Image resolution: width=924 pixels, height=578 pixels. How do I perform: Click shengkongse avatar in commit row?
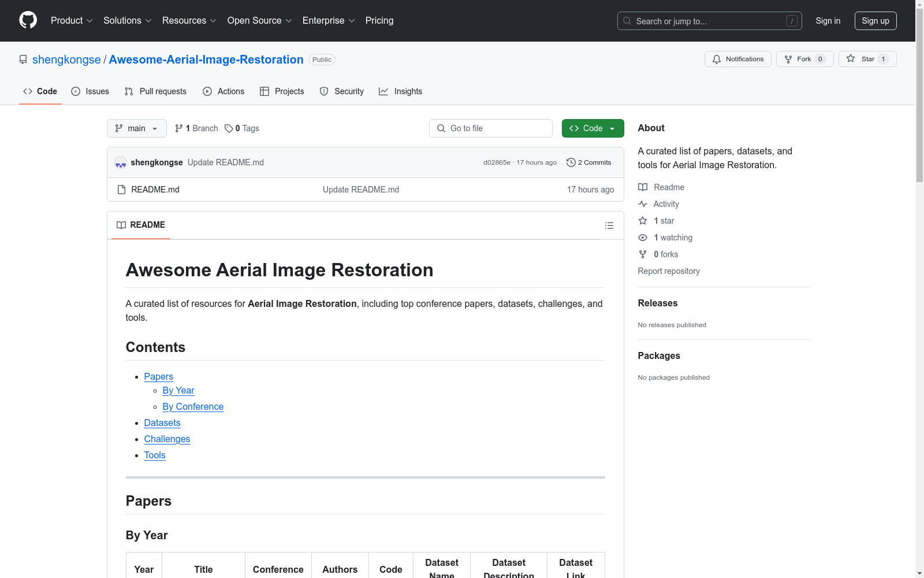121,162
